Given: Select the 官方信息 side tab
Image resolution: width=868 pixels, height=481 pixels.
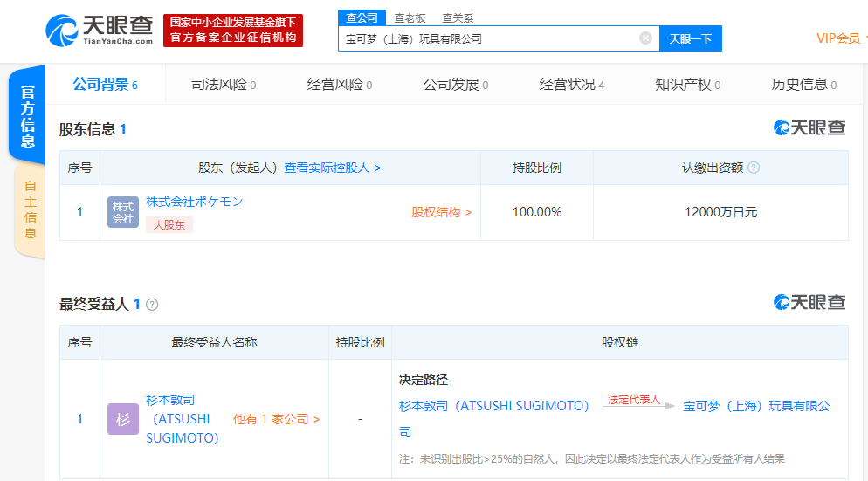Looking at the screenshot, I should click(x=27, y=116).
